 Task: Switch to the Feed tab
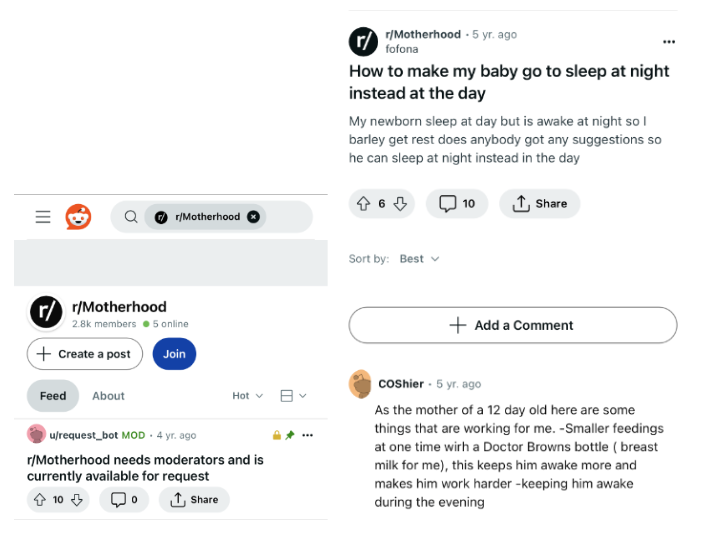[x=53, y=396]
